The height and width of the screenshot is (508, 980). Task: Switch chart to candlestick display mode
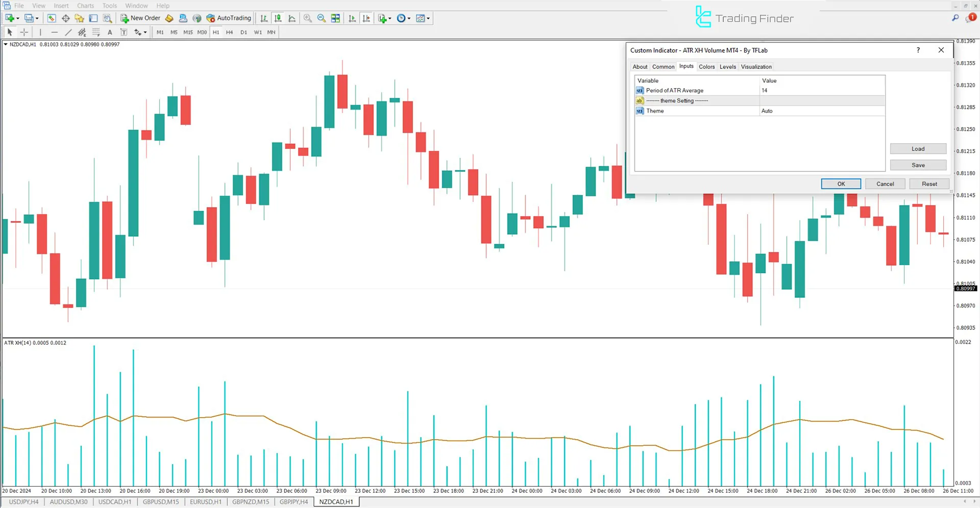coord(278,18)
